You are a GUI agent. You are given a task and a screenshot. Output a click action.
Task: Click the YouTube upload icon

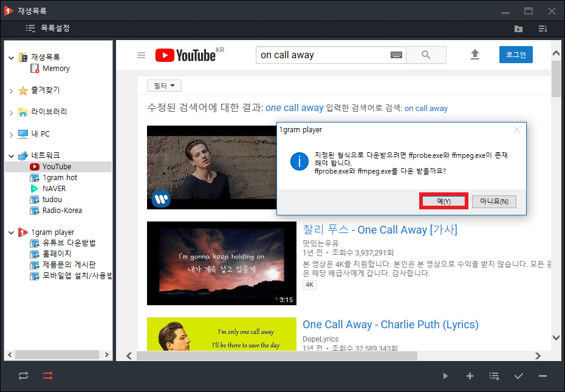[x=475, y=55]
